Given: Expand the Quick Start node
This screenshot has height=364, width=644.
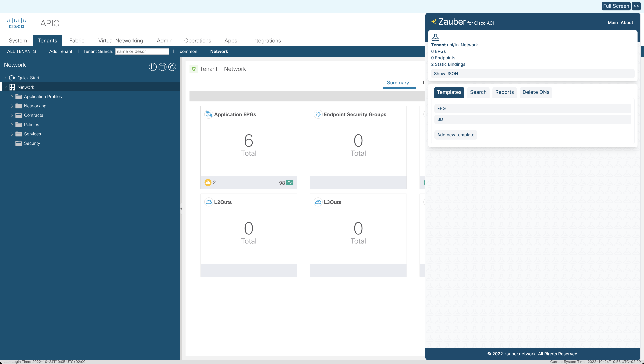Looking at the screenshot, I should click(5, 78).
